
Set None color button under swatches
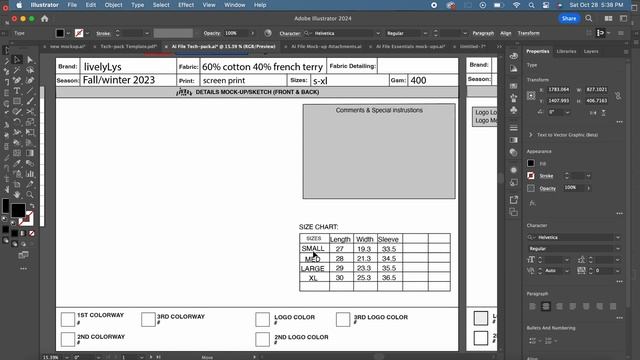(x=31, y=233)
